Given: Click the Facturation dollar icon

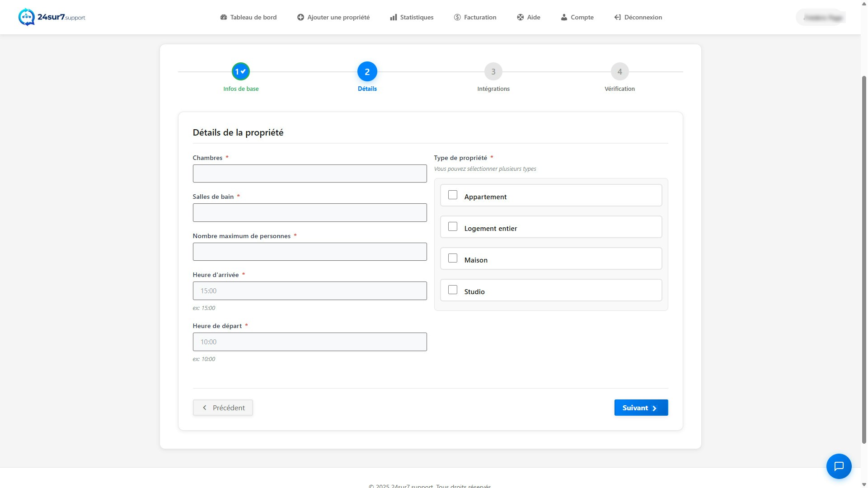Looking at the screenshot, I should [457, 17].
